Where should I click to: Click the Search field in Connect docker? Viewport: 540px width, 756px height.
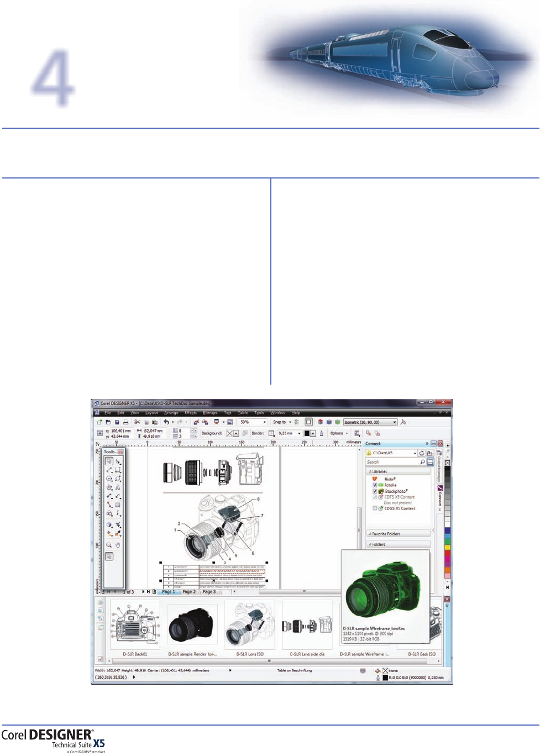[395, 462]
